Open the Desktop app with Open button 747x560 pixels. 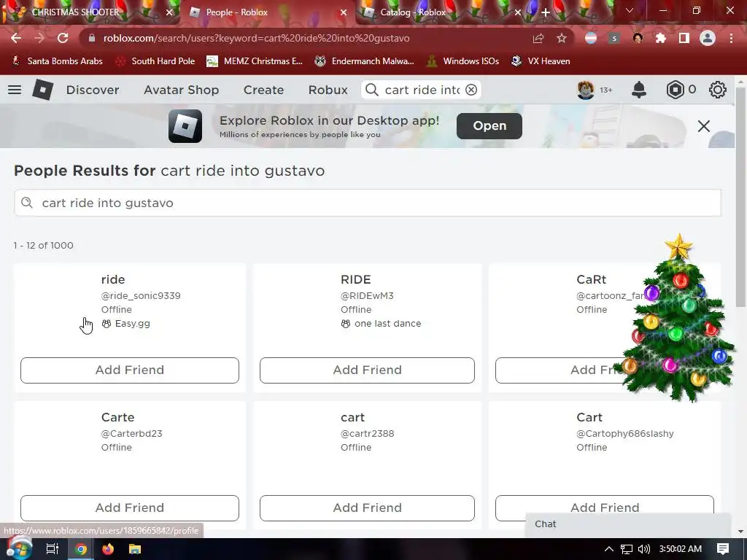489,125
